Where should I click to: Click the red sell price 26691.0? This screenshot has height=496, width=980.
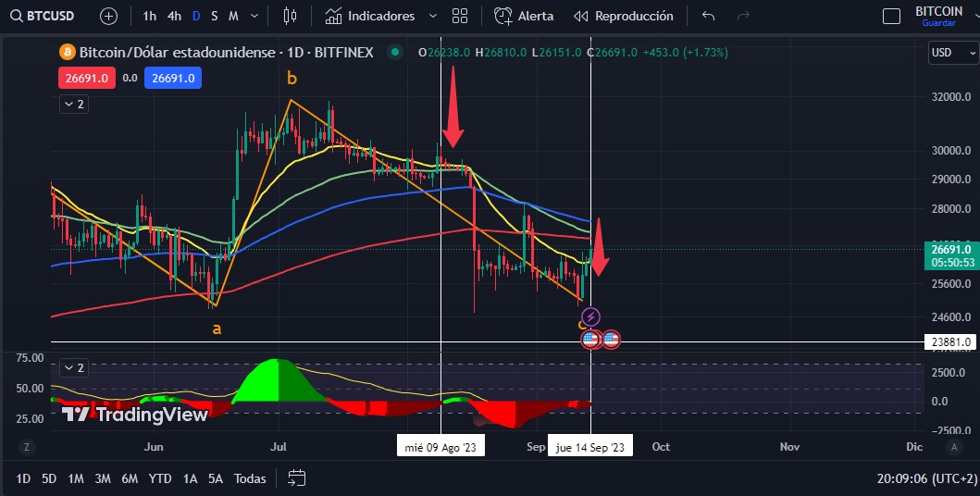tap(87, 78)
